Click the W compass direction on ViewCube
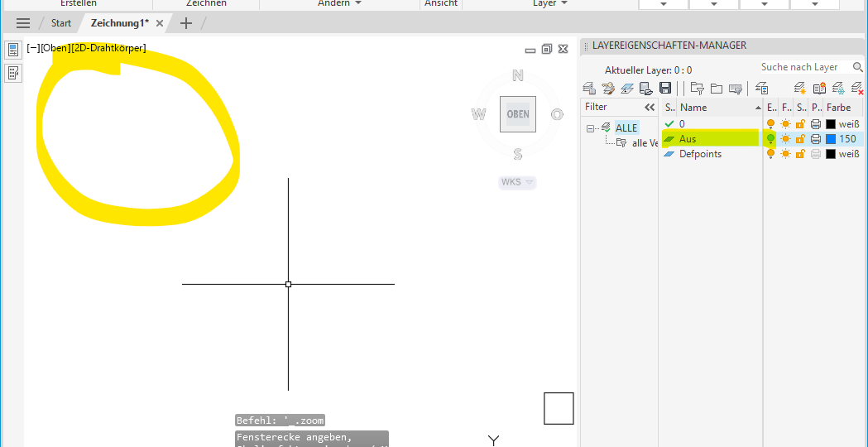This screenshot has height=447, width=868. (478, 114)
